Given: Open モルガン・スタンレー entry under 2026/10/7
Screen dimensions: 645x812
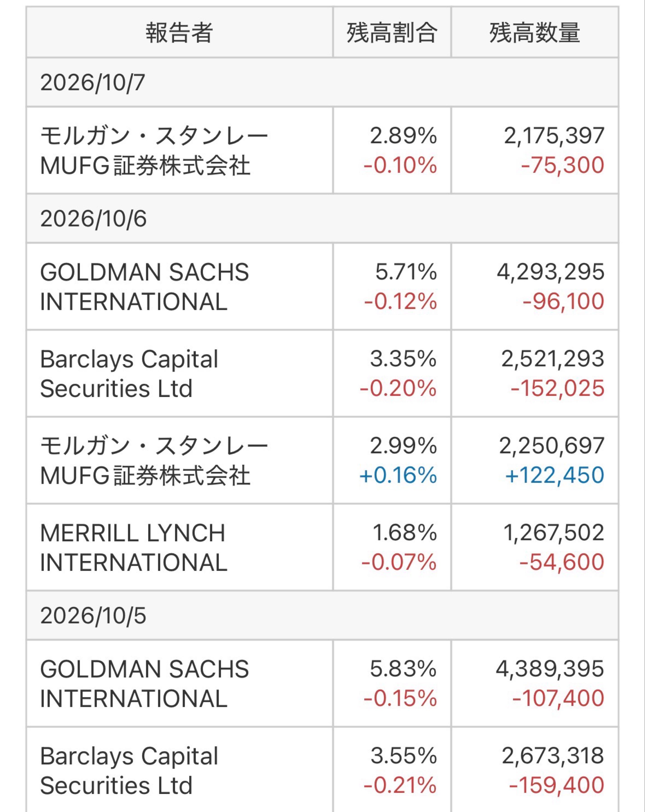Looking at the screenshot, I should click(179, 150).
